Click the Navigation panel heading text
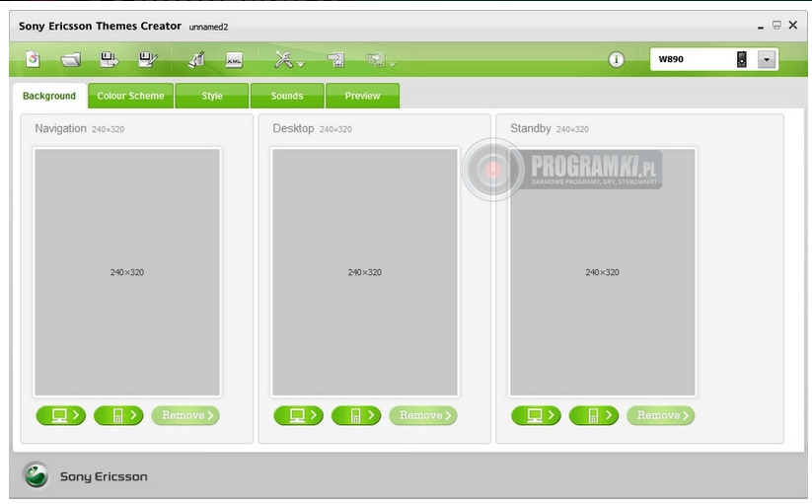Screen dimensions: 812x504 [60, 128]
